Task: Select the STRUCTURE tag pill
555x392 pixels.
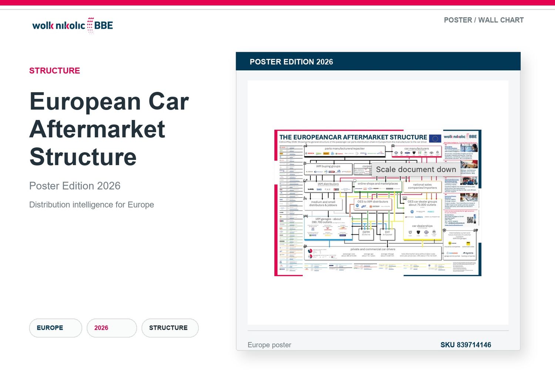Action: click(x=170, y=328)
